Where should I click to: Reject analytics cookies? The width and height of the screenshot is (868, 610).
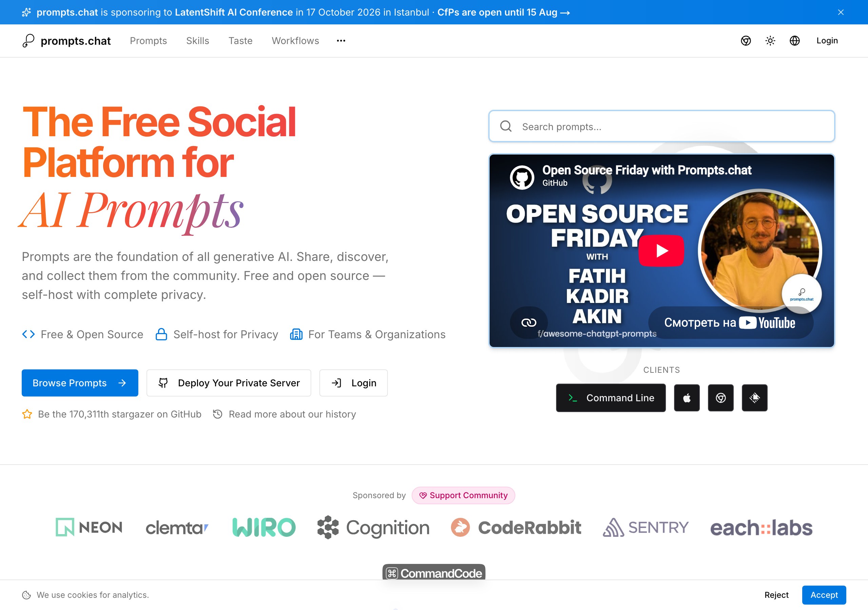776,595
